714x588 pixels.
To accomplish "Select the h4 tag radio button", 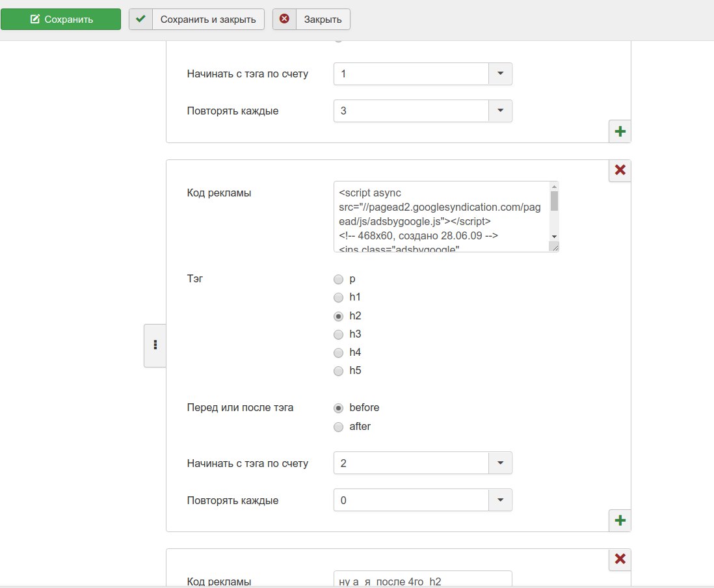I will [338, 353].
